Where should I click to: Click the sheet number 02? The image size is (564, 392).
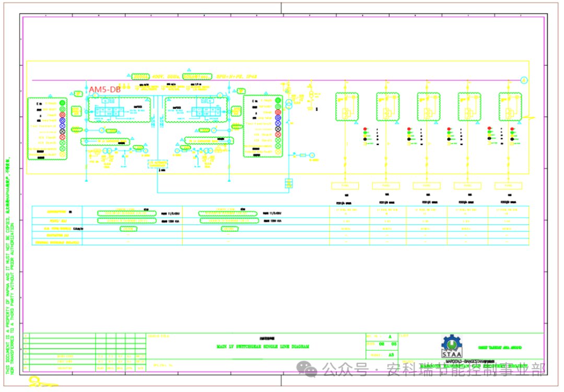(x=382, y=344)
